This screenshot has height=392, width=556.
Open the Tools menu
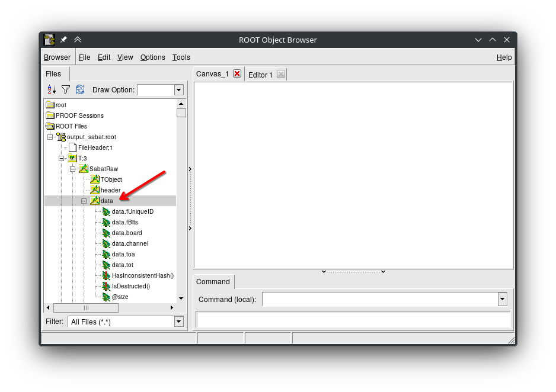(181, 57)
